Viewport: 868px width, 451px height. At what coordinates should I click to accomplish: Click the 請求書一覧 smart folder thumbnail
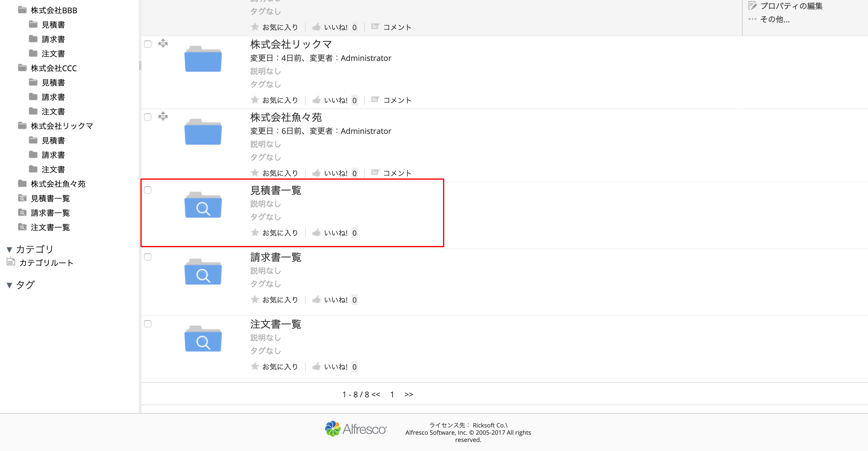tap(203, 272)
